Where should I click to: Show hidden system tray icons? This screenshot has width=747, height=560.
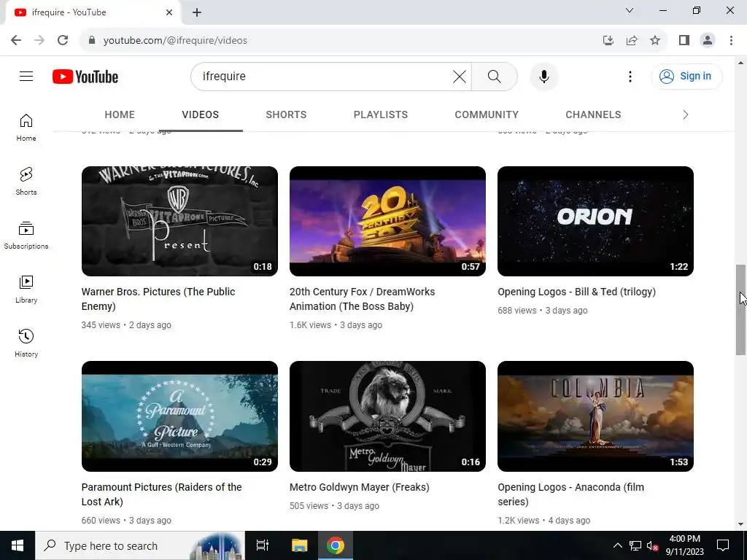tap(617, 545)
